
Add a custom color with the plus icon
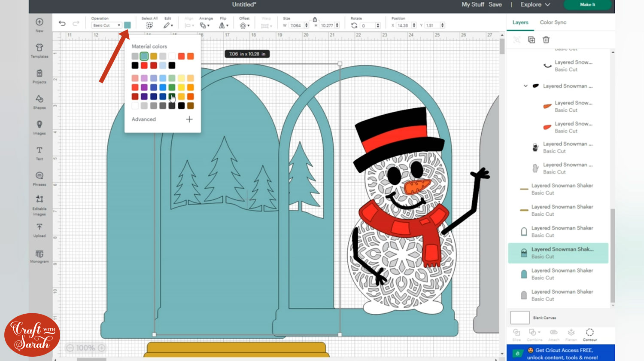click(189, 119)
